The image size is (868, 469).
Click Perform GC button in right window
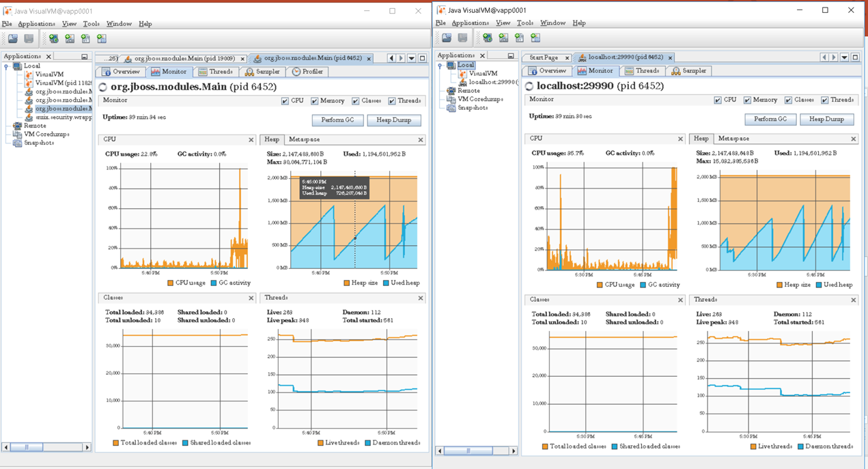[x=770, y=119]
